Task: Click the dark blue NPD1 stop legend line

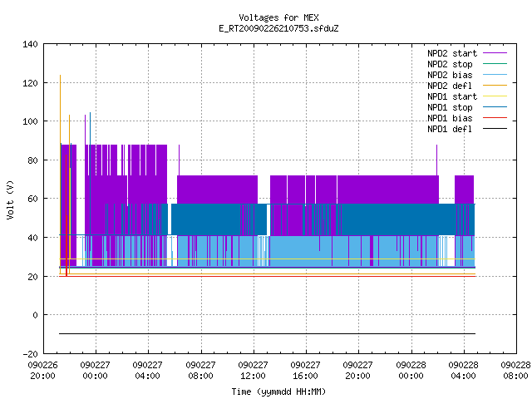Action: [495, 107]
